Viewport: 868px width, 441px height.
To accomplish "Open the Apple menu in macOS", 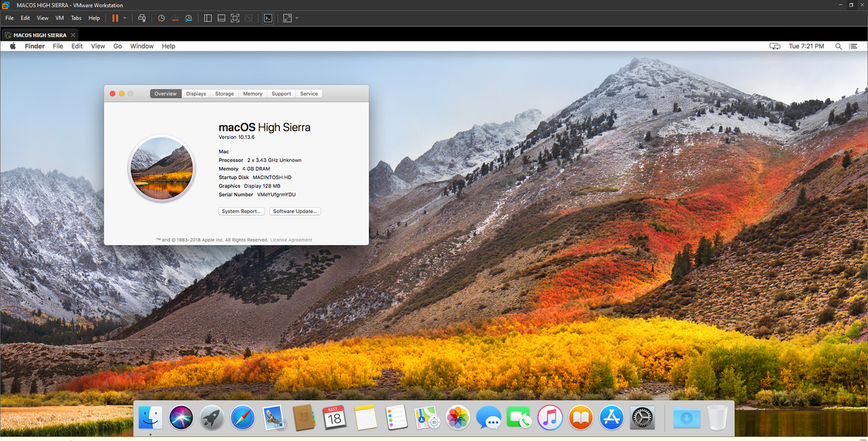I will pos(12,46).
